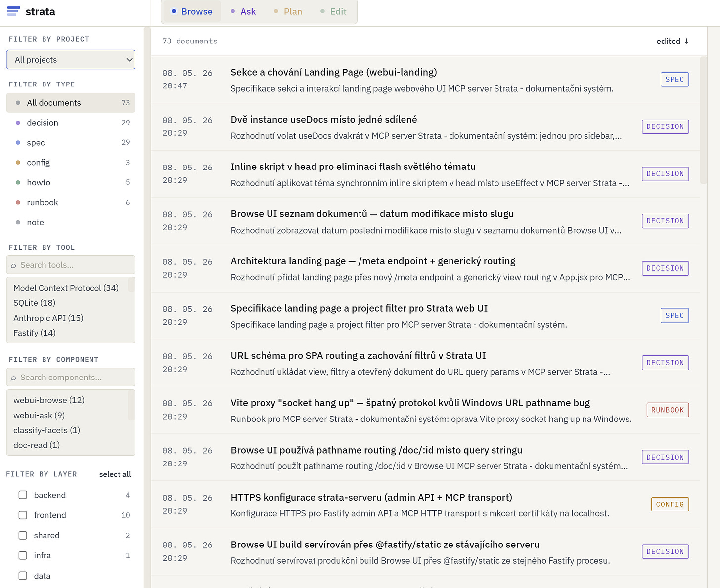720x588 pixels.
Task: Select webui-browse (12) component
Action: [x=49, y=400]
